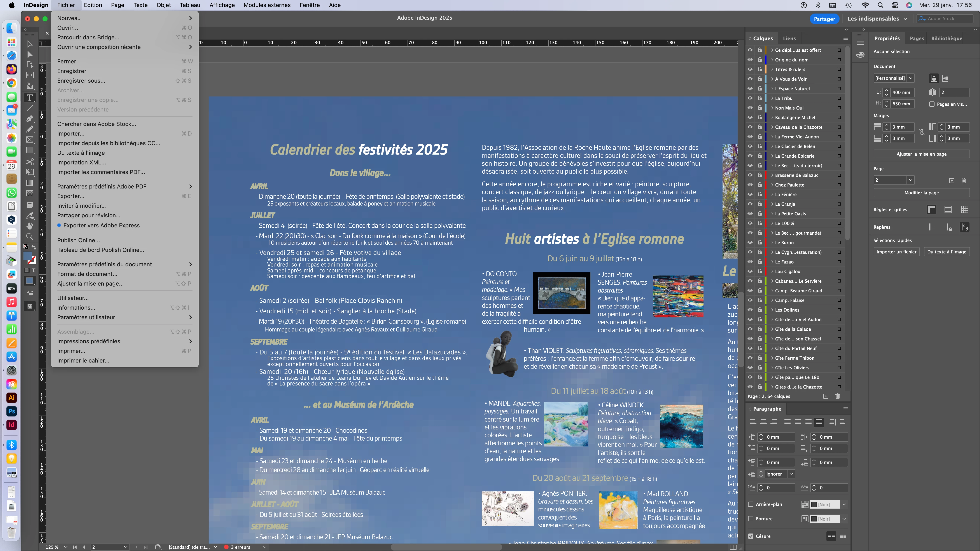
Task: Uncheck the Césure checkbox
Action: 751,536
